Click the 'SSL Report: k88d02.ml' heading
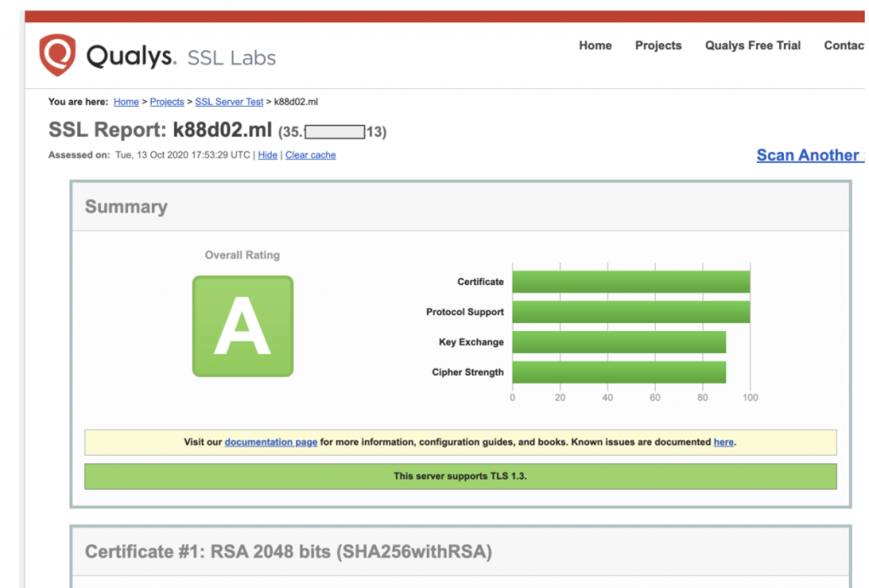869x588 pixels. pos(160,130)
